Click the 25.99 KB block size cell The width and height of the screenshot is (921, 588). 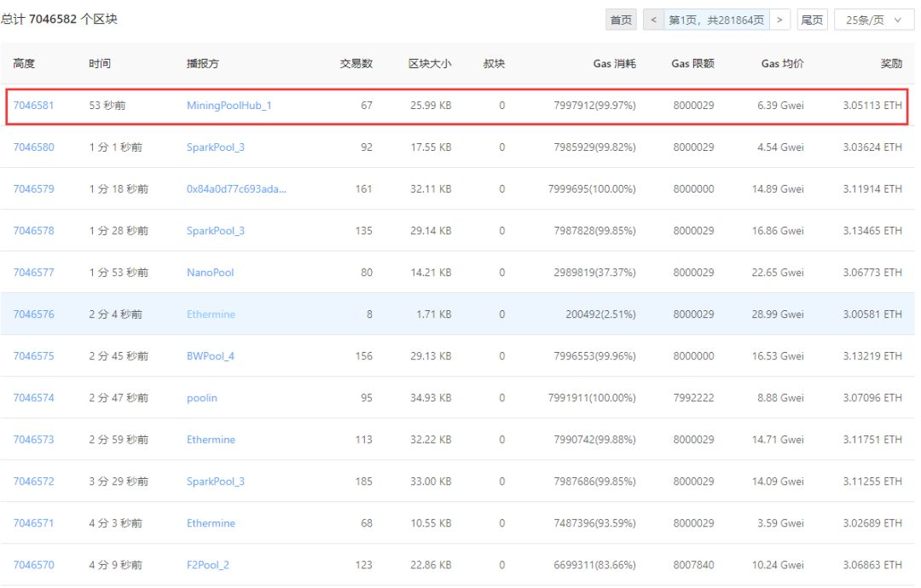click(x=432, y=106)
